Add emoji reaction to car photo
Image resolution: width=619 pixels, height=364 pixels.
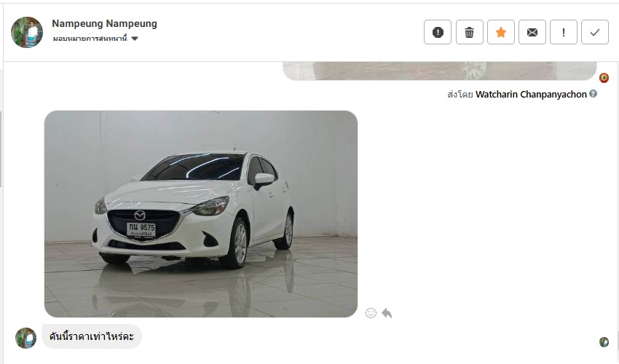coord(371,313)
